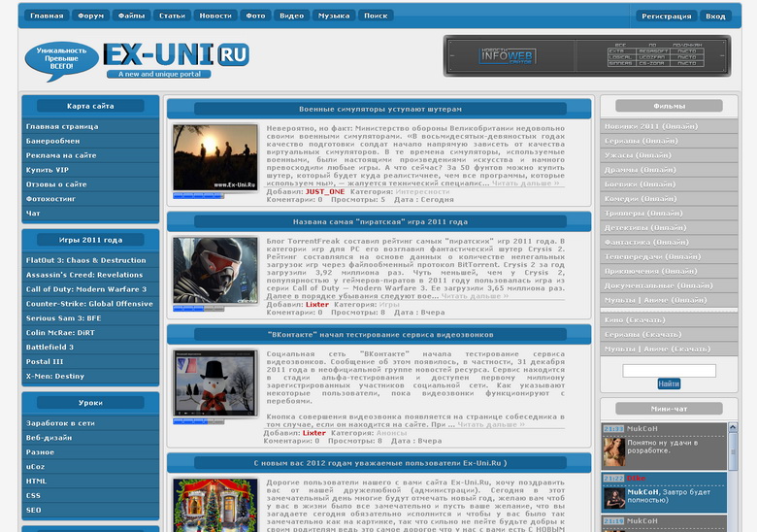Open Купить VIP link
This screenshot has width=757, height=532.
click(90, 170)
